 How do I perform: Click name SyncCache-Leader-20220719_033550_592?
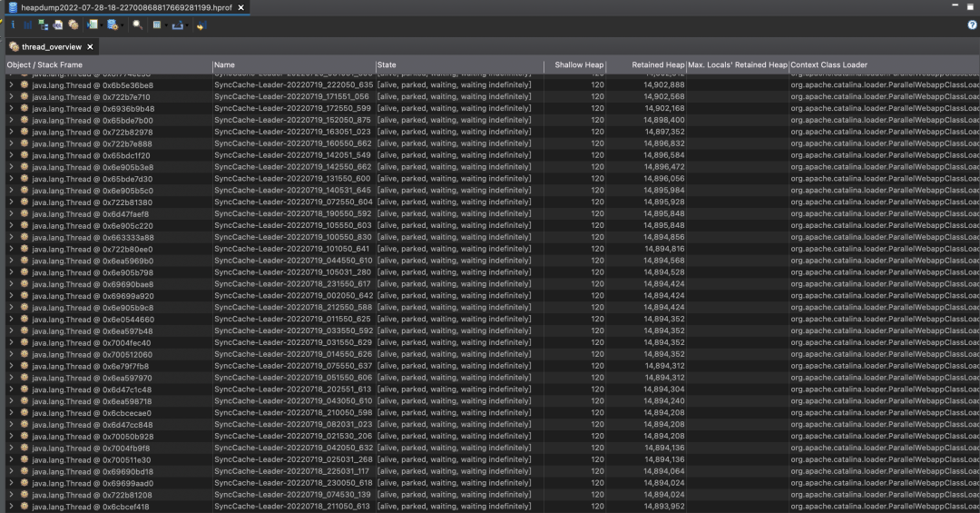click(293, 330)
